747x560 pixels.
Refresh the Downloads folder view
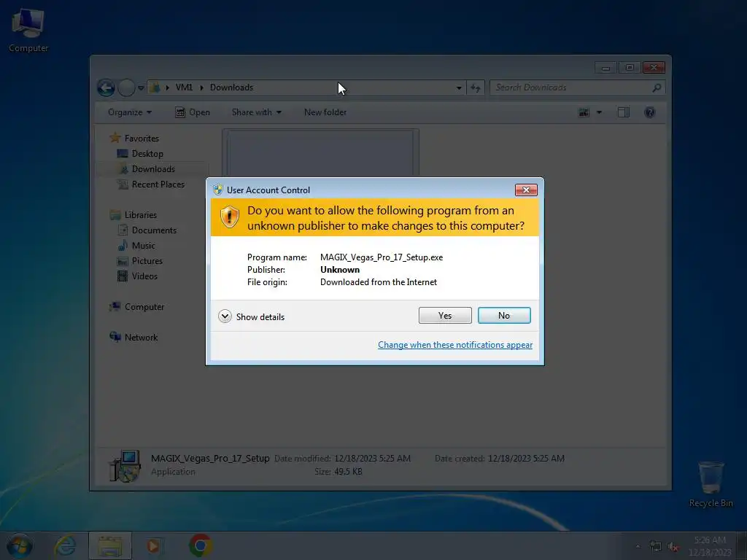click(x=476, y=87)
